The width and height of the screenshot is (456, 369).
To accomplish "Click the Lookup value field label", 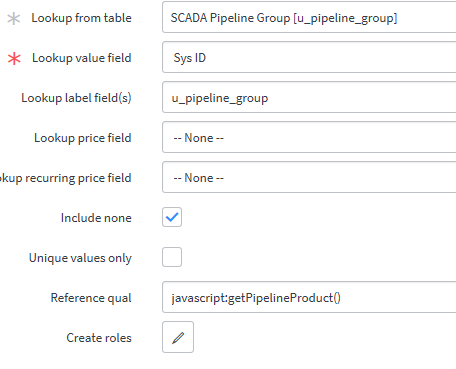I will point(82,58).
